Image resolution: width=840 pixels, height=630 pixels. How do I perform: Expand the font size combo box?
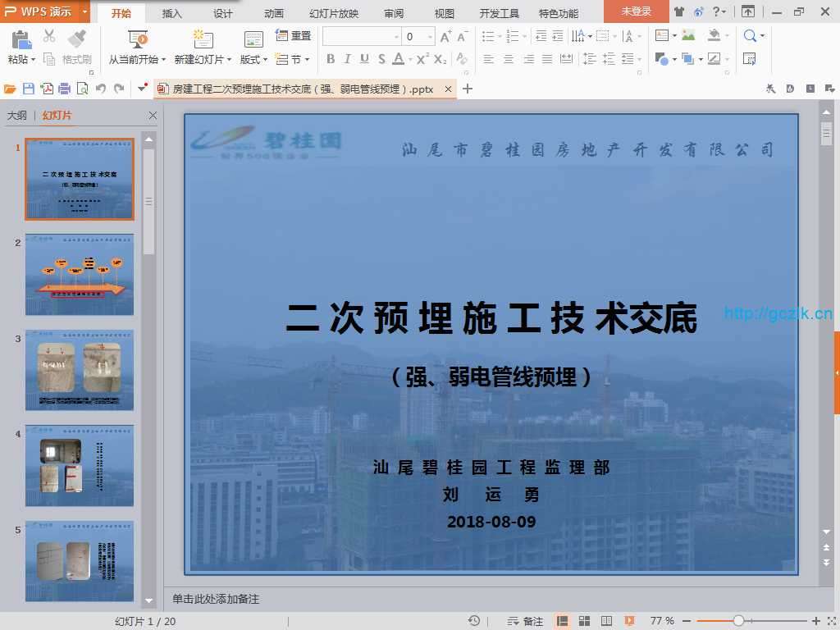(431, 37)
